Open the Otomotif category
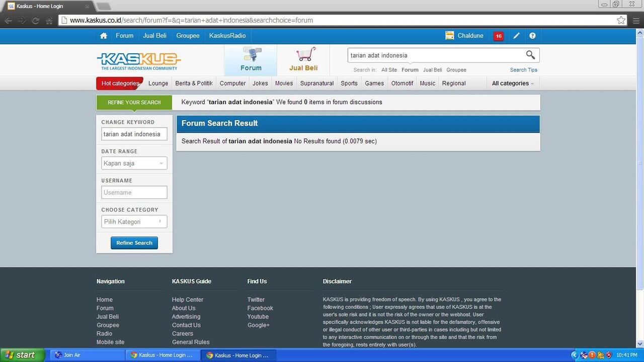644x362 pixels. (402, 83)
